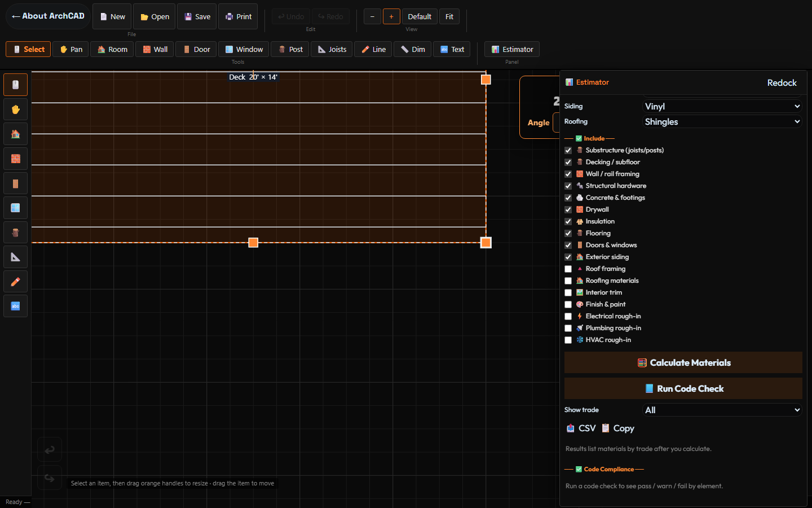
Task: Uncheck Substructure (joists/posts)
Action: coord(568,150)
